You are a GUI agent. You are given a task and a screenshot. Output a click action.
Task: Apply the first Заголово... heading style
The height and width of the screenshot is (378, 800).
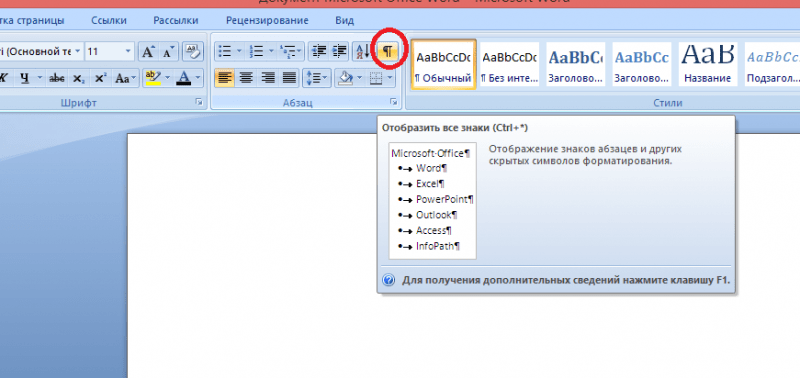pyautogui.click(x=576, y=64)
